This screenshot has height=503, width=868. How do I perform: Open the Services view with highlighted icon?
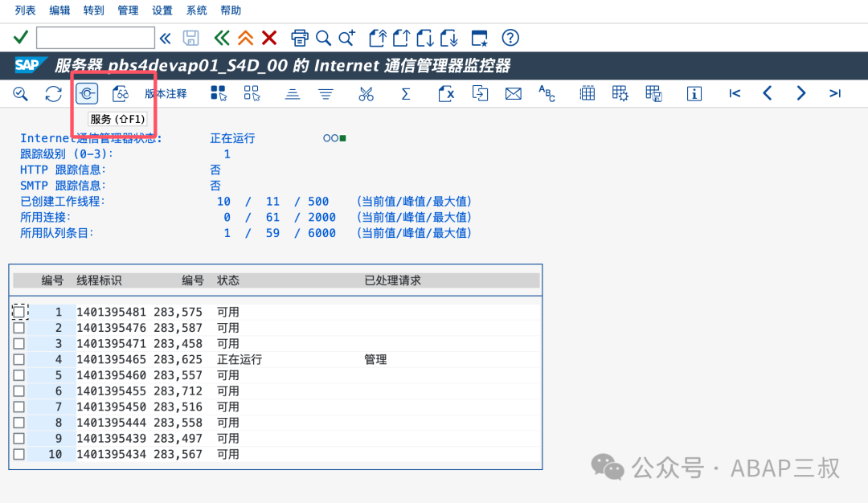pos(86,93)
